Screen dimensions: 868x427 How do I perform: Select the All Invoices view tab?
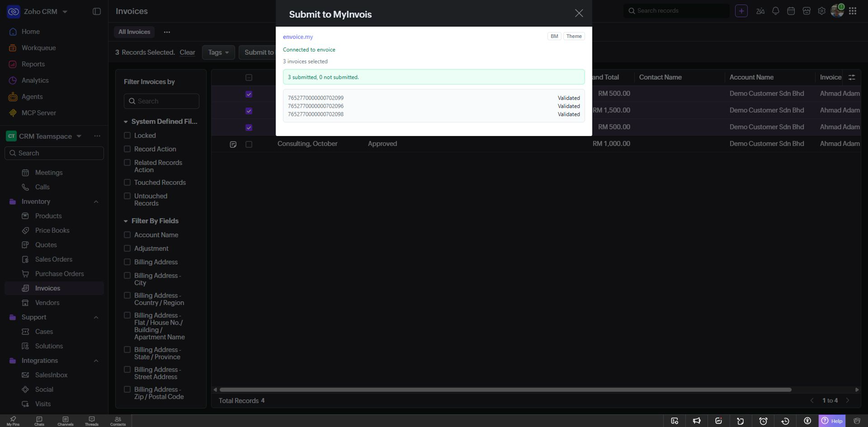[x=134, y=32]
